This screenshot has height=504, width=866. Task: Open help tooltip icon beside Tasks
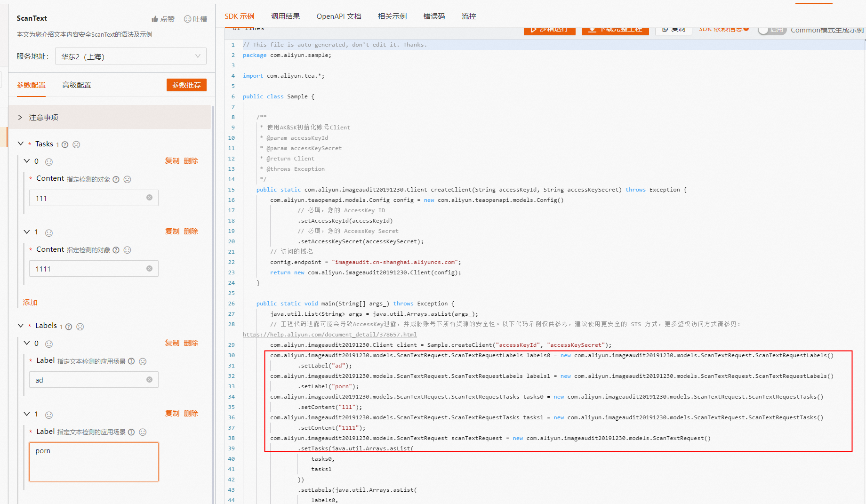[65, 144]
